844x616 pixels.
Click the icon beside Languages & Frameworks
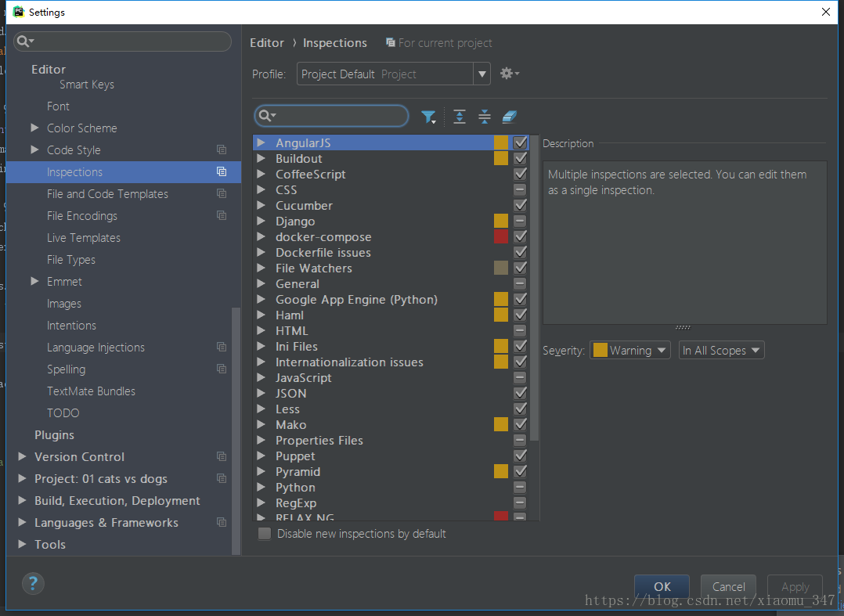[222, 522]
